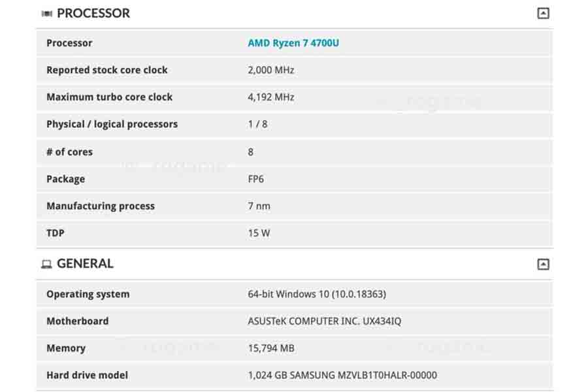
Task: Click the 2,000 MHz stock clock value
Action: tap(270, 70)
